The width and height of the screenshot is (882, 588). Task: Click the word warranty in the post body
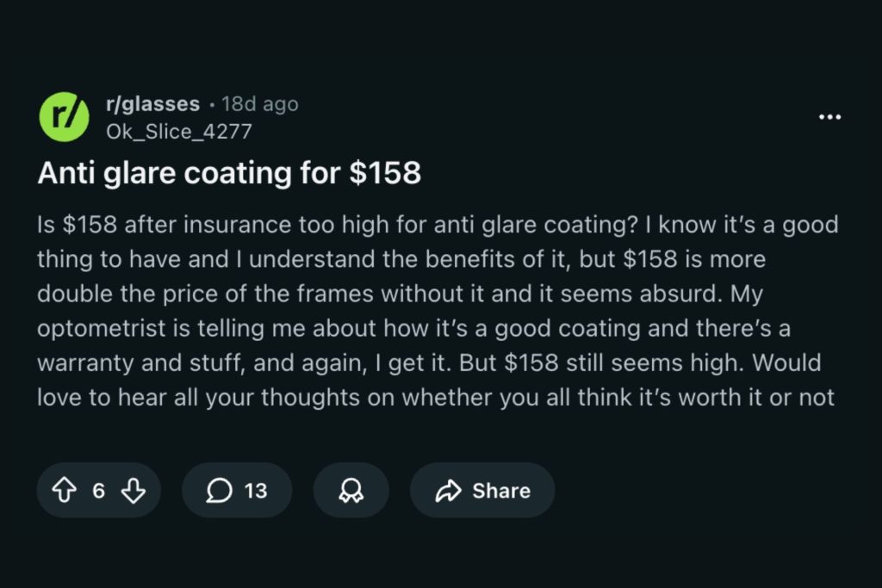click(80, 362)
